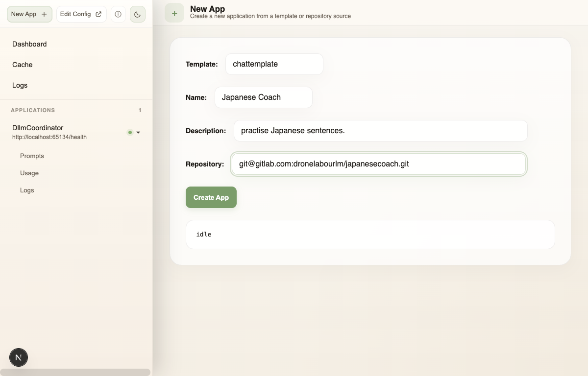Viewport: 588px width, 376px height.
Task: Click the applications count 1
Action: tap(140, 110)
